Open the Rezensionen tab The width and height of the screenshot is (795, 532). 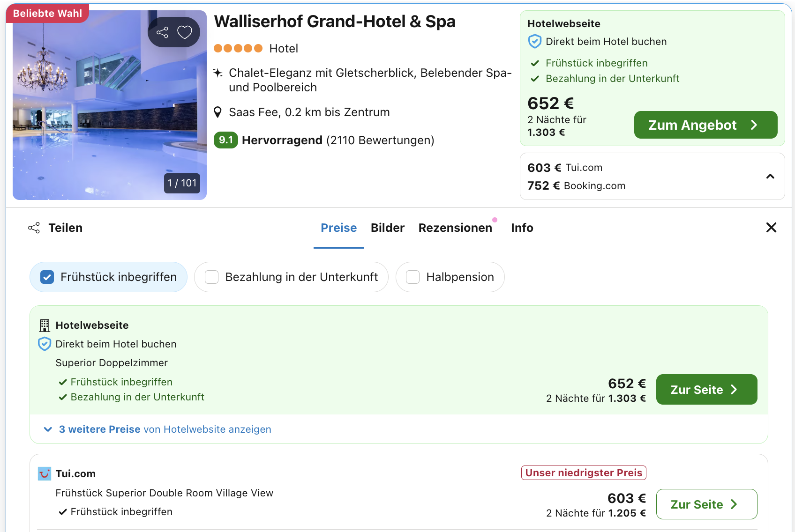(x=455, y=228)
